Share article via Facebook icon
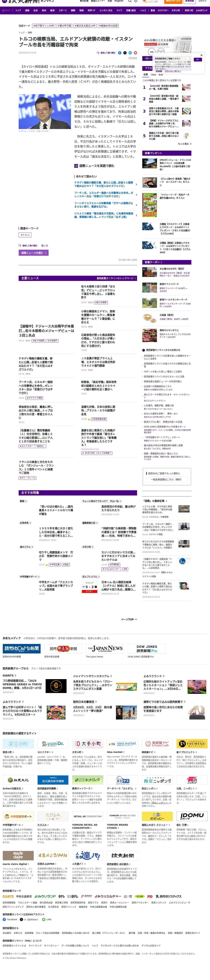The image size is (210, 980). pyautogui.click(x=120, y=53)
